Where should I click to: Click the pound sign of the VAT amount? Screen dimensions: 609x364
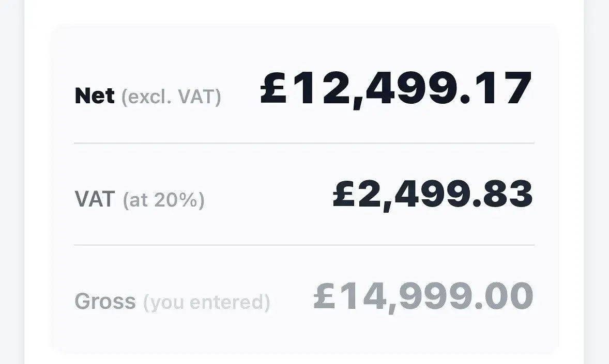point(344,193)
